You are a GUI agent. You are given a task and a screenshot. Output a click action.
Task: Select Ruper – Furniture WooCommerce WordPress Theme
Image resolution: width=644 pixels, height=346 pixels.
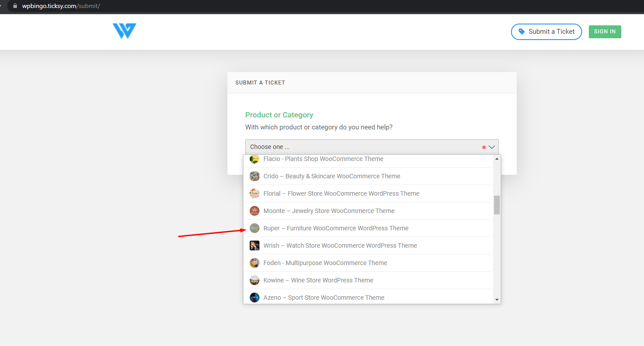pyautogui.click(x=369, y=228)
